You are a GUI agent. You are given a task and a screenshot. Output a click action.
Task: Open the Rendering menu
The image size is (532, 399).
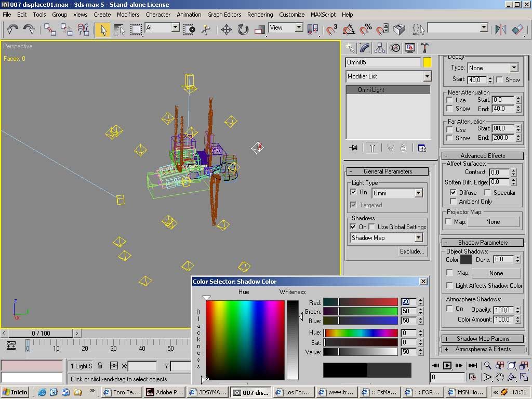(260, 15)
